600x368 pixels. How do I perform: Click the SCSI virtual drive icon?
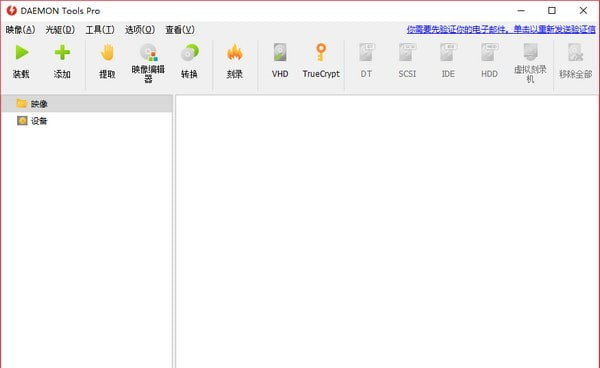407,53
